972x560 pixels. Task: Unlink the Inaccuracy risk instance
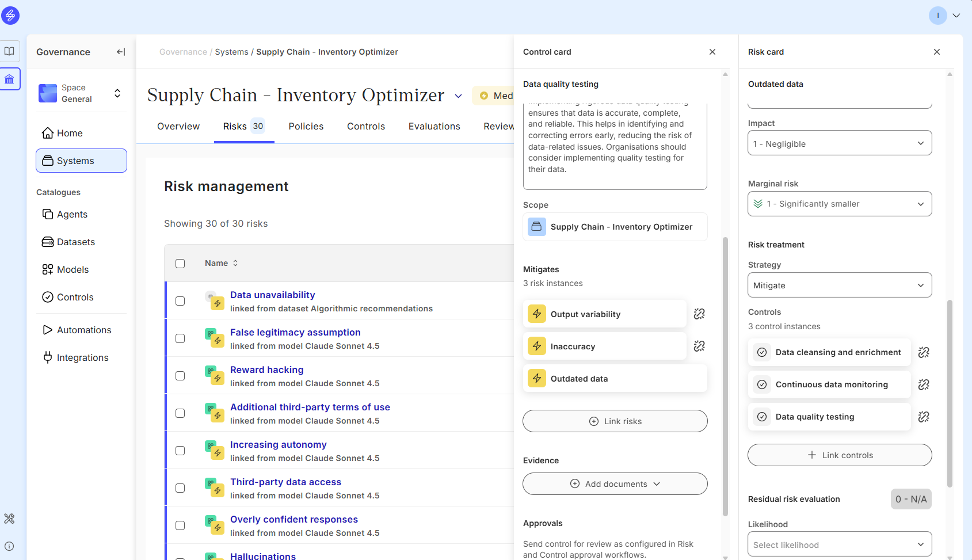[699, 346]
